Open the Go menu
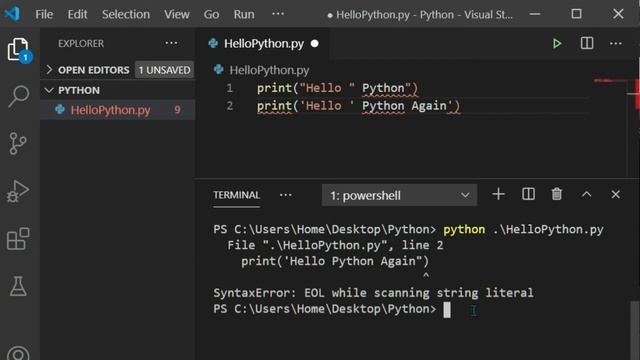The width and height of the screenshot is (640, 360). point(211,14)
